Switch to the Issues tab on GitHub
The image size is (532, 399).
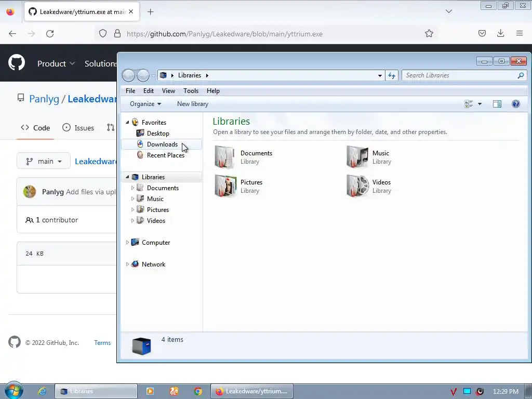(x=78, y=128)
